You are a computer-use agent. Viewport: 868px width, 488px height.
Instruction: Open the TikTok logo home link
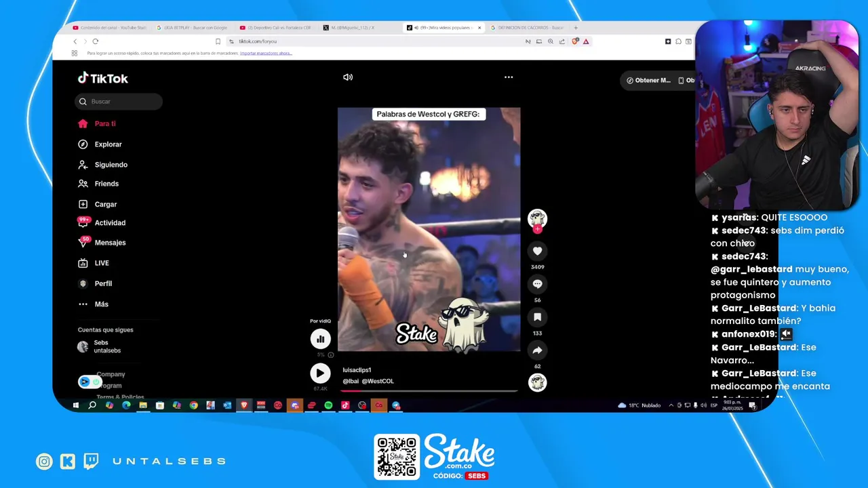coord(103,78)
